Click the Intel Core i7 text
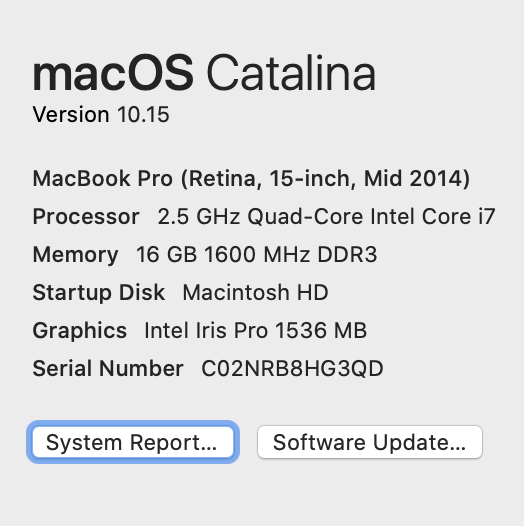524x526 pixels. [433, 217]
